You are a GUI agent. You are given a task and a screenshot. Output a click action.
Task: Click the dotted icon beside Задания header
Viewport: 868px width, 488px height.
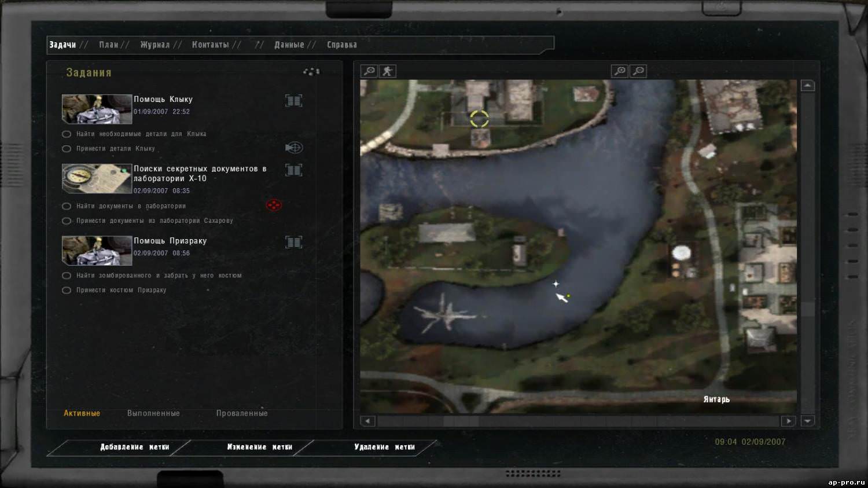(x=311, y=72)
